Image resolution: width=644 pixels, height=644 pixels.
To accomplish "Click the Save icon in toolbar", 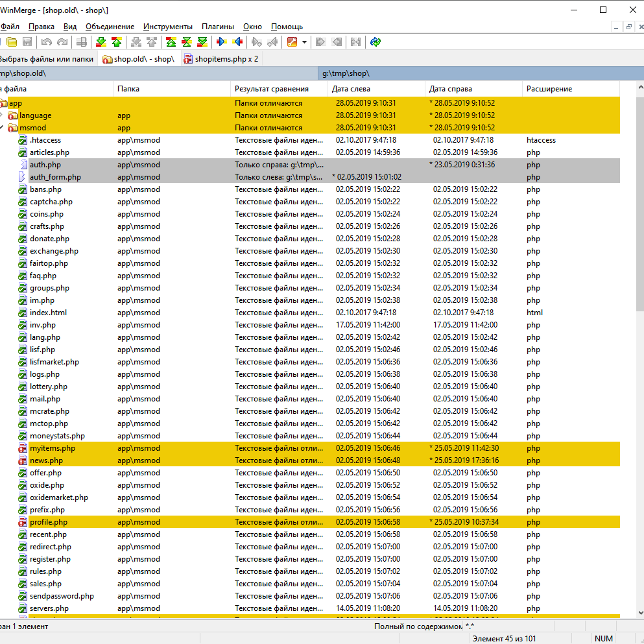I will [27, 42].
